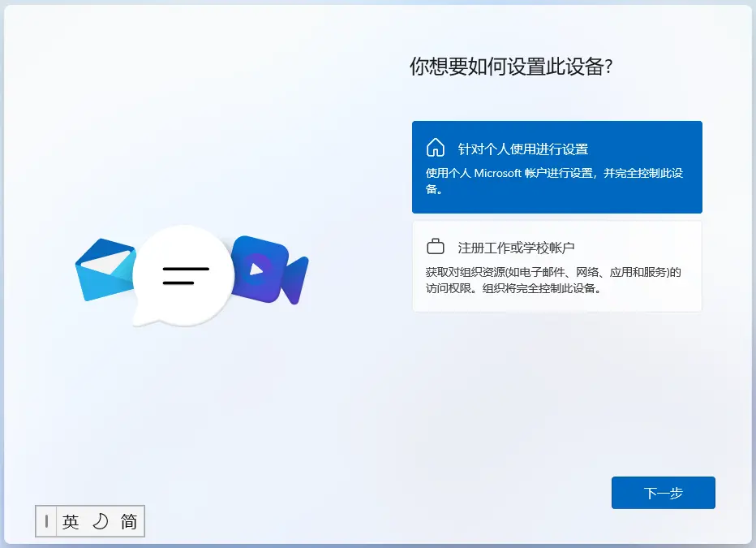Click the 针对个人使用进行设置 title text
Image resolution: width=756 pixels, height=548 pixels.
tap(522, 149)
